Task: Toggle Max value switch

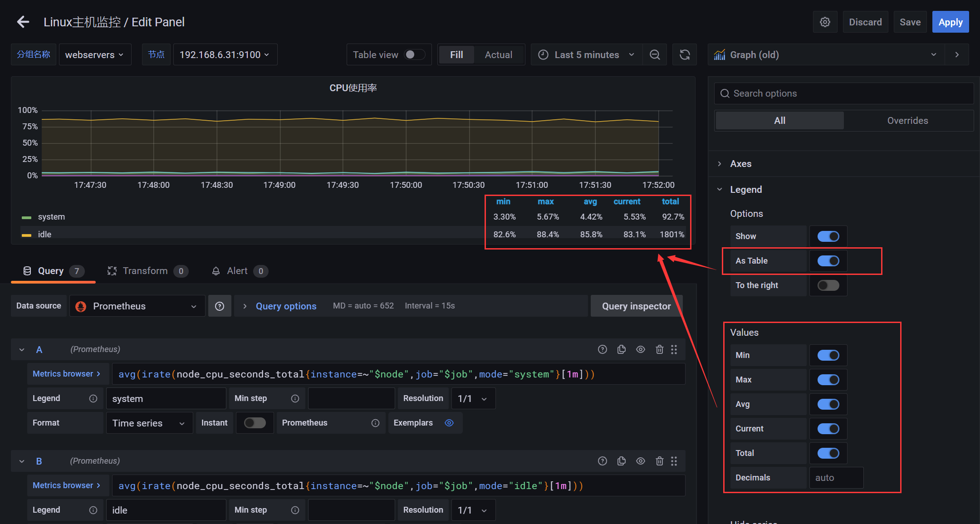Action: 828,380
